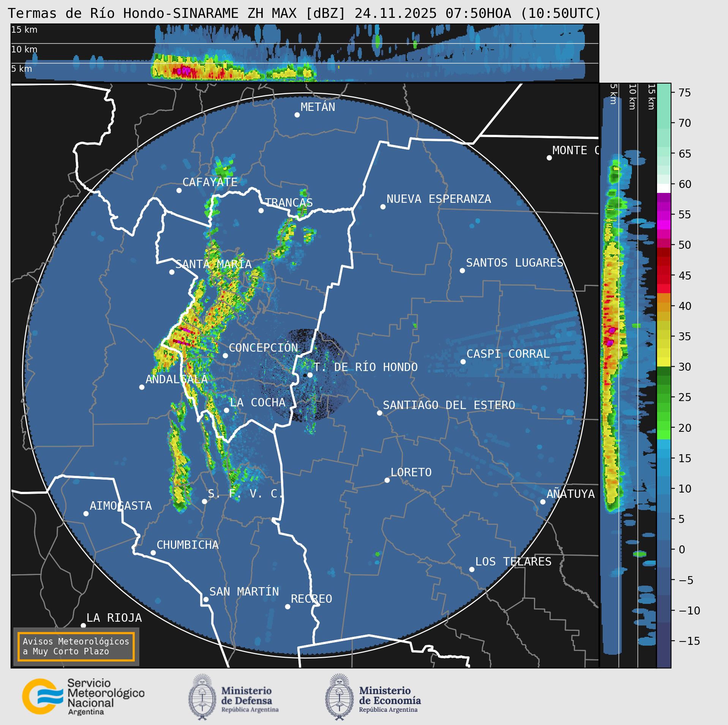
Task: Click the magenta core in top cross-section
Action: [x=185, y=70]
